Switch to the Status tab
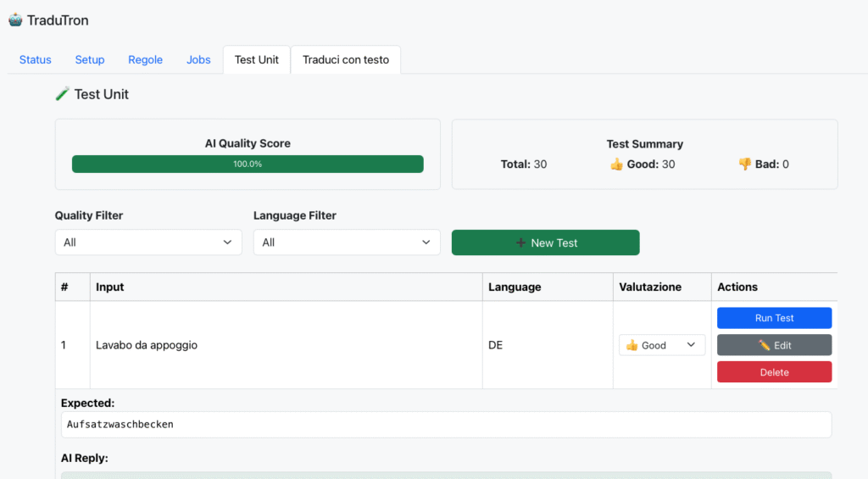The image size is (868, 479). (x=36, y=59)
